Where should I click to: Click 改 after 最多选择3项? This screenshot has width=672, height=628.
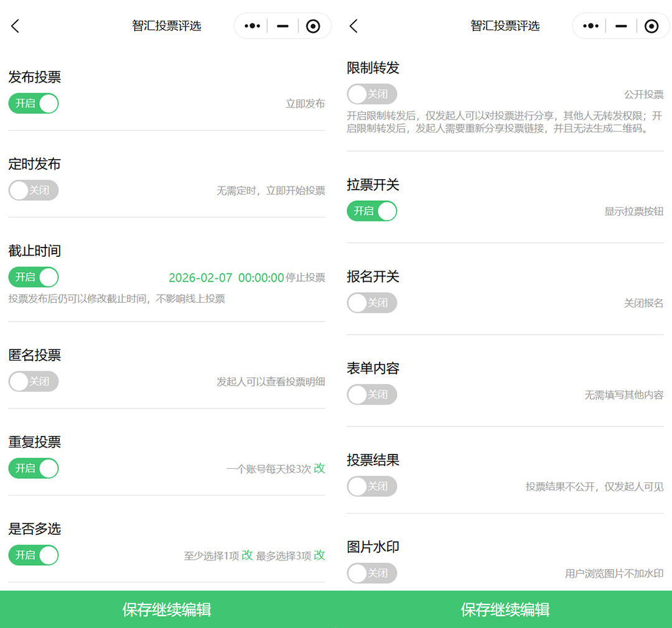(x=319, y=555)
